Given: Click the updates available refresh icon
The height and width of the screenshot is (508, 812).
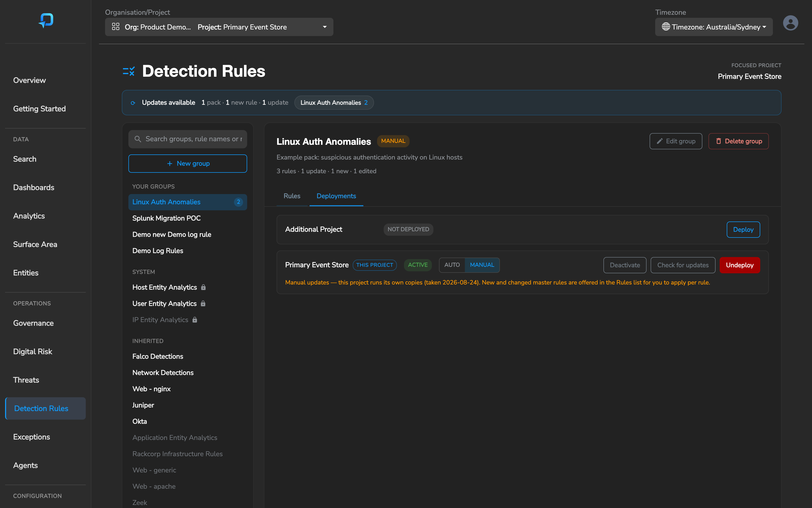Looking at the screenshot, I should coord(133,103).
